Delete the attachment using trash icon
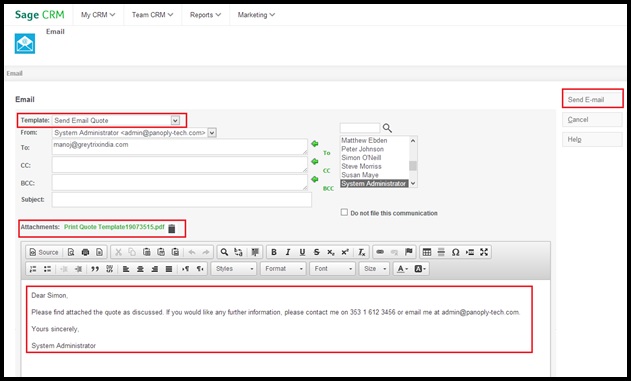The image size is (631, 381). 172,228
